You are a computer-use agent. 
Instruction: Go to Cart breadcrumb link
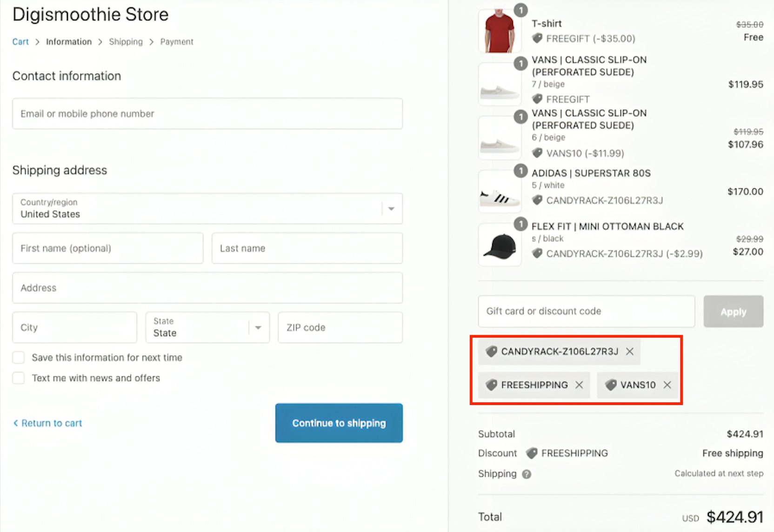click(x=20, y=42)
